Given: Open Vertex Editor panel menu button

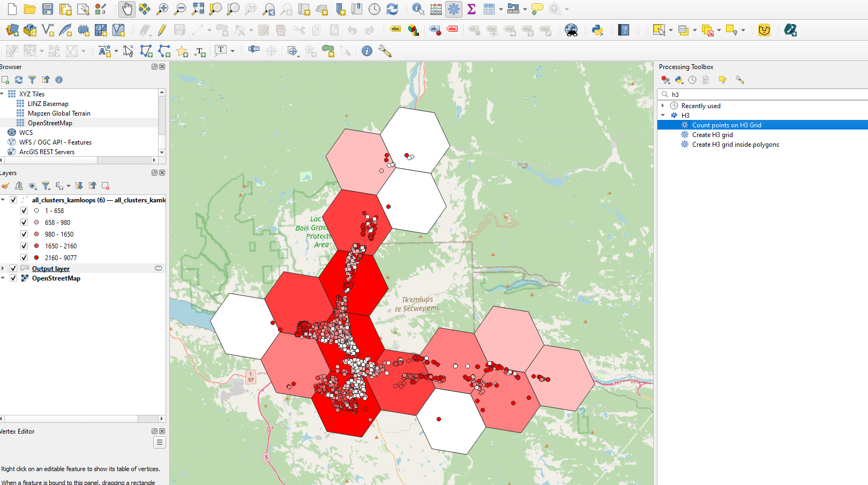Looking at the screenshot, I should click(x=159, y=442).
